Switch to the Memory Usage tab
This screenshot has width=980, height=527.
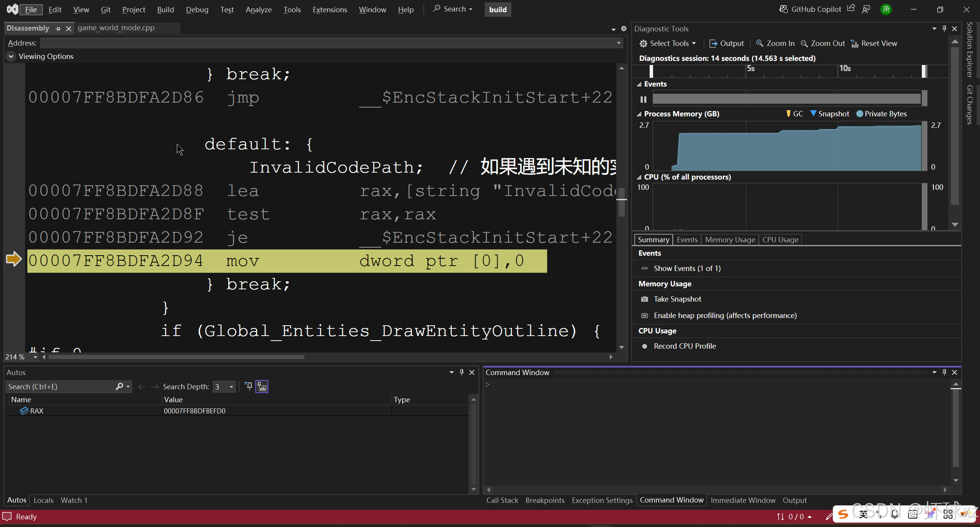click(x=730, y=240)
